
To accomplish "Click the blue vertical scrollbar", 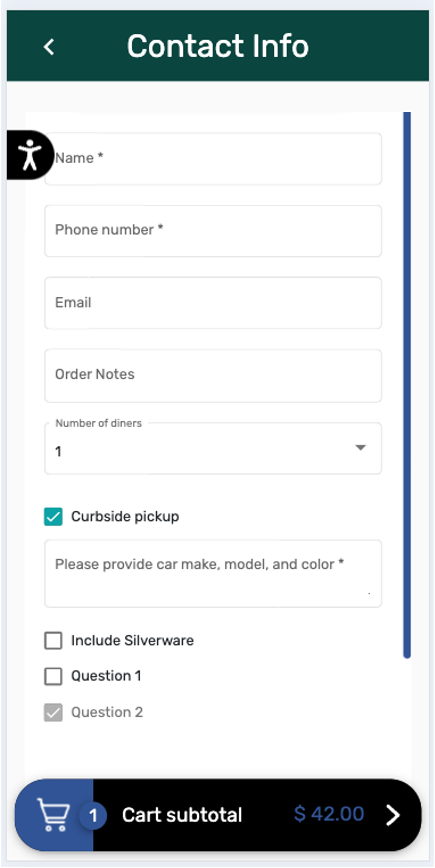I will click(407, 384).
